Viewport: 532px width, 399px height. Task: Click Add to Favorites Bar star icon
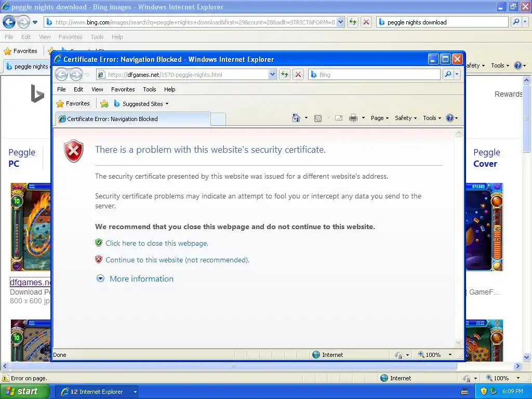[104, 103]
